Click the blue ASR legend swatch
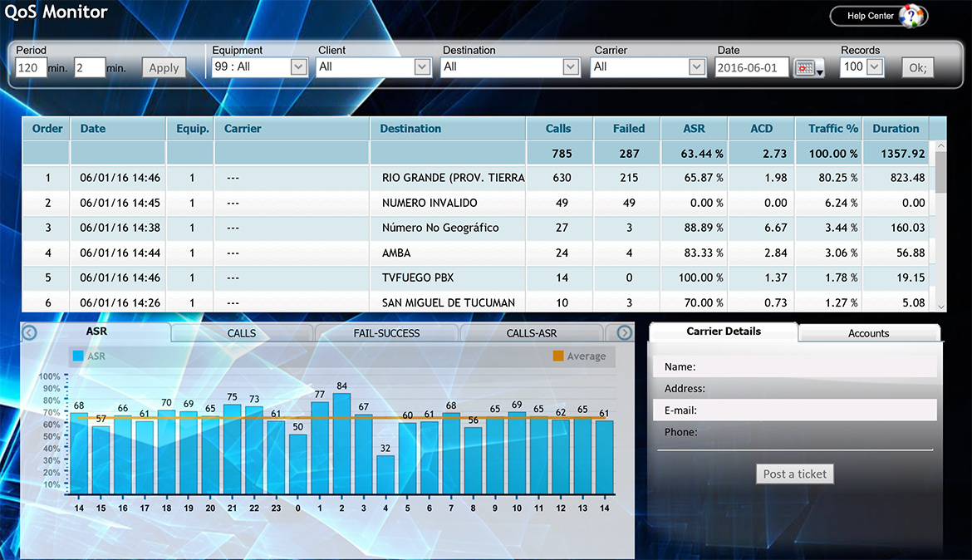This screenshot has width=972, height=560. (x=78, y=356)
